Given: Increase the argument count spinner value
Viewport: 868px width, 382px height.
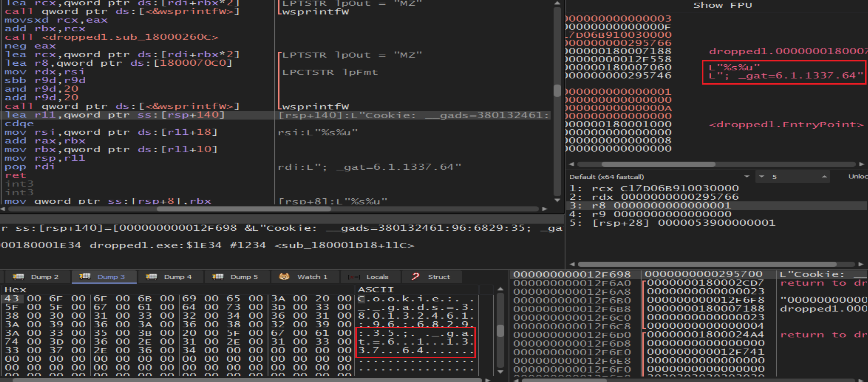Looking at the screenshot, I should 824,176.
